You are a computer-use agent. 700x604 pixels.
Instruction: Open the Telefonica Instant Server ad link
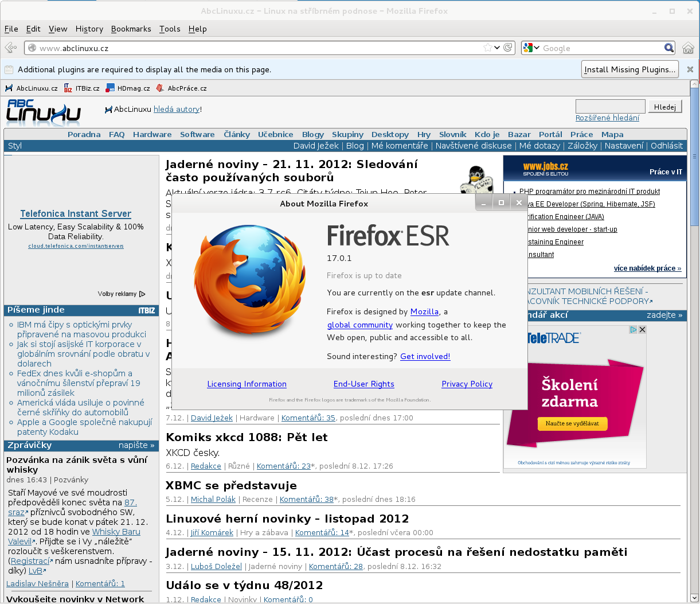76,214
